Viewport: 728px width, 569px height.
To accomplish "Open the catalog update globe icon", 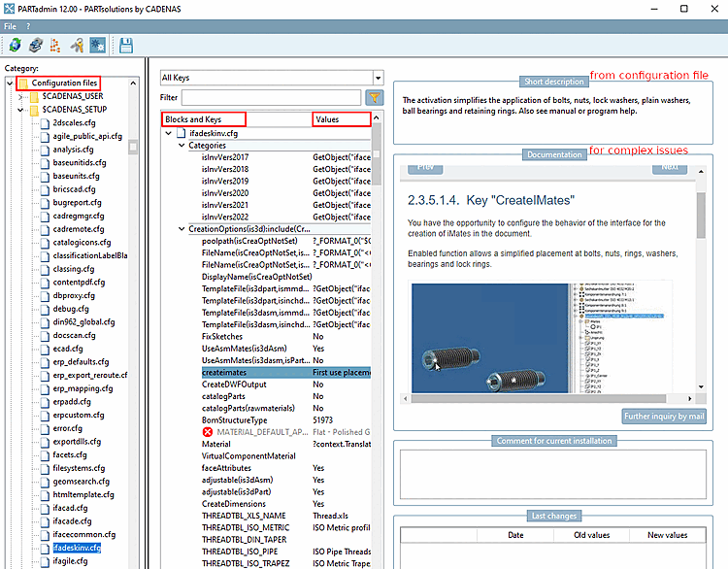I will point(15,45).
